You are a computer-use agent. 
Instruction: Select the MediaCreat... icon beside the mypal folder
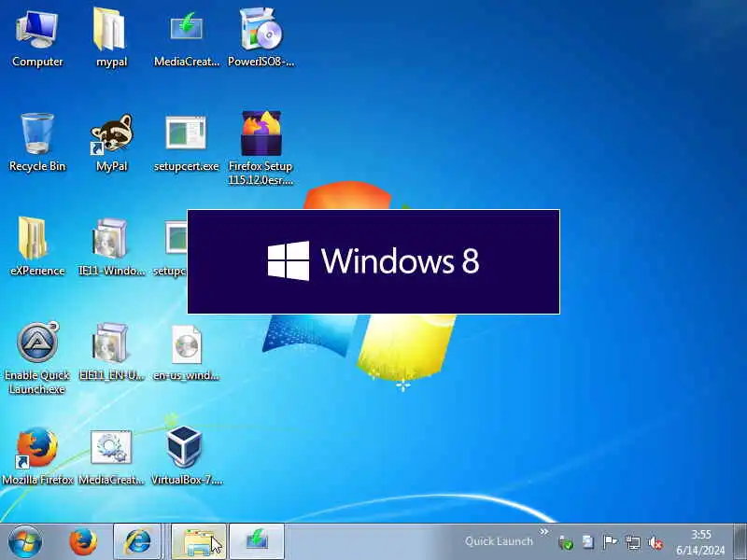[x=186, y=38]
